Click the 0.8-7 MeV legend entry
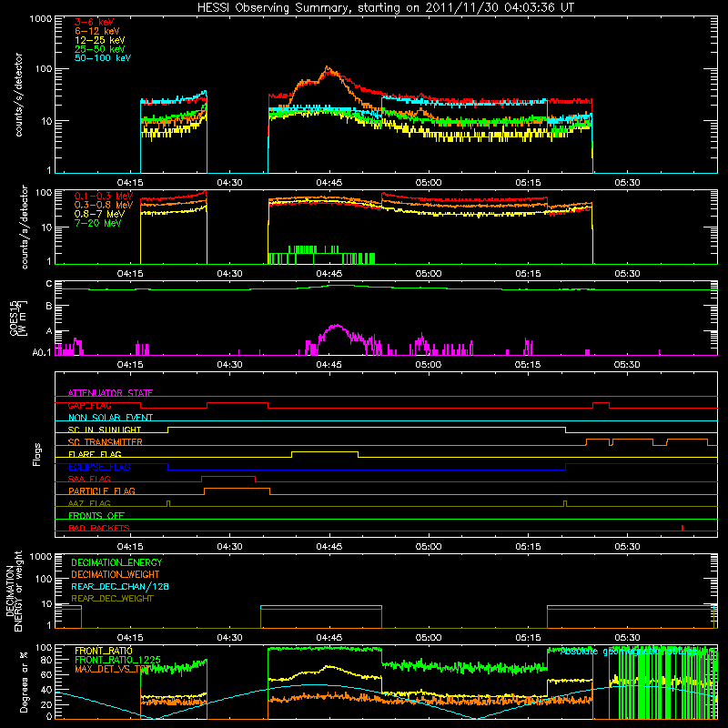The height and width of the screenshot is (728, 728). click(99, 214)
